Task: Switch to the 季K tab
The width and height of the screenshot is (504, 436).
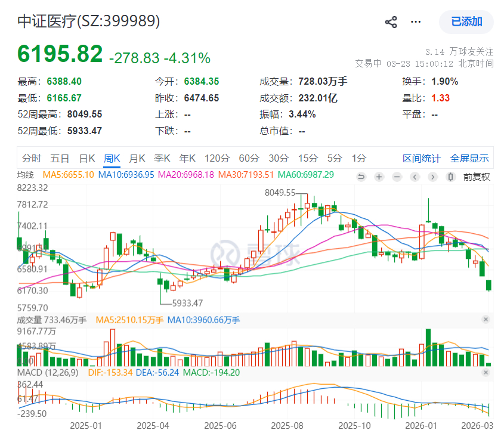Action: click(x=162, y=158)
